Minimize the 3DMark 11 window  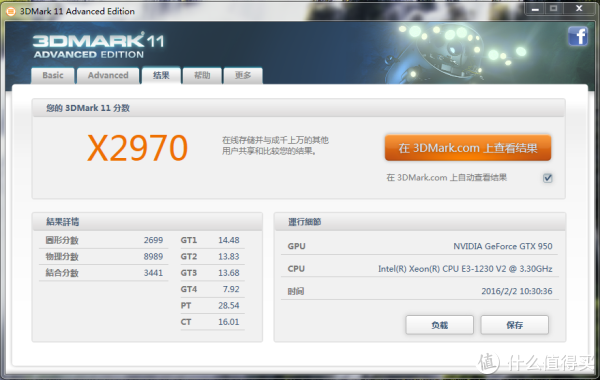click(535, 9)
